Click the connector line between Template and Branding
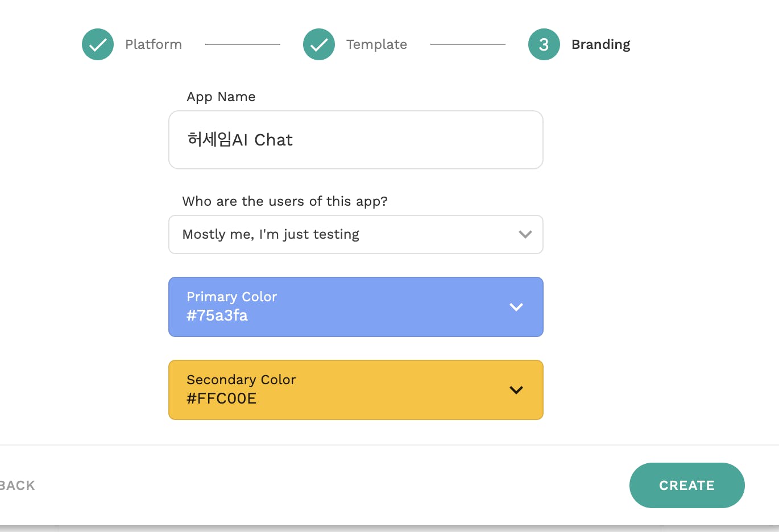779x532 pixels. click(467, 44)
